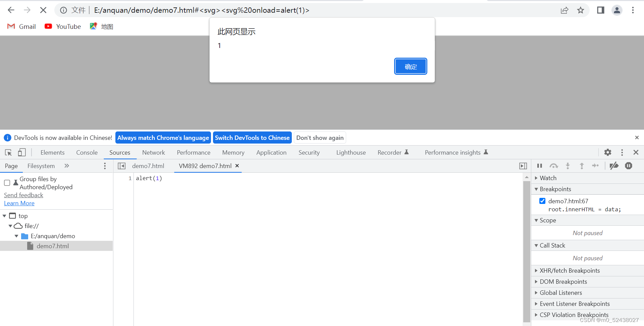The height and width of the screenshot is (326, 644).
Task: Click the step into icon
Action: pos(568,166)
